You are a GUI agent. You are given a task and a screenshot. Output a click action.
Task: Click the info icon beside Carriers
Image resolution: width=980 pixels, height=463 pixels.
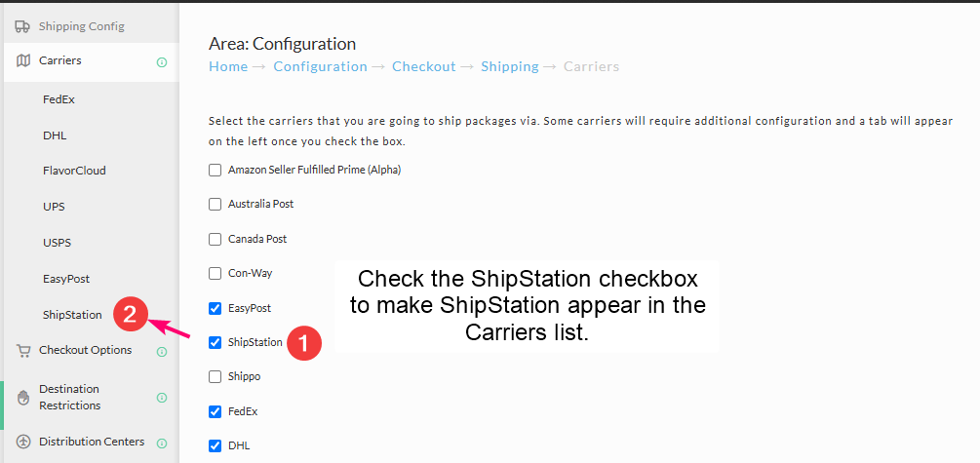tap(162, 61)
